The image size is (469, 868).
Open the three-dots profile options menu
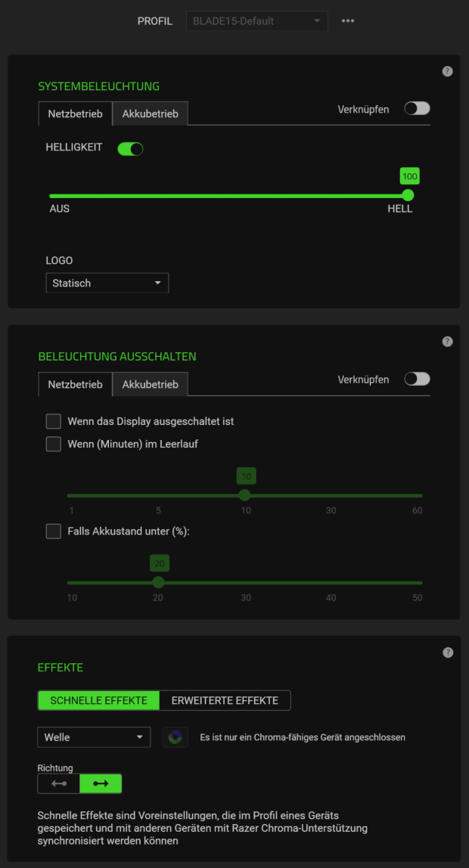click(x=348, y=20)
